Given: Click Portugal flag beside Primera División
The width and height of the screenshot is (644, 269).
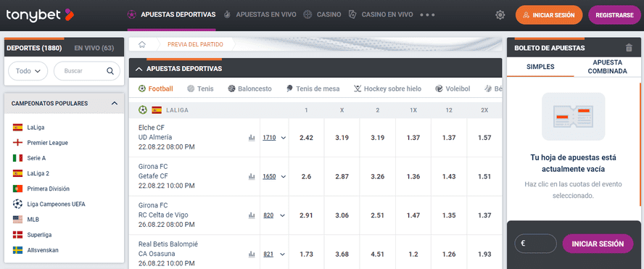Looking at the screenshot, I should [x=17, y=189].
